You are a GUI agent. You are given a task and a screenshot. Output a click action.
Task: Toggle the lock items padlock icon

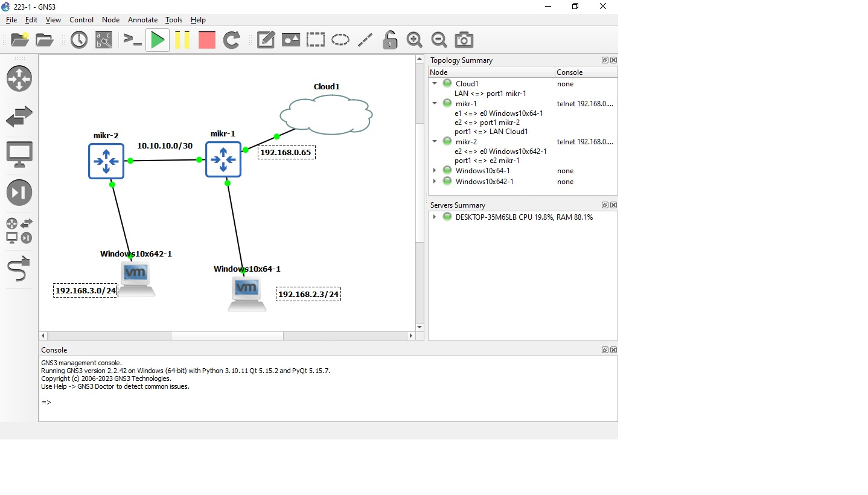click(390, 40)
